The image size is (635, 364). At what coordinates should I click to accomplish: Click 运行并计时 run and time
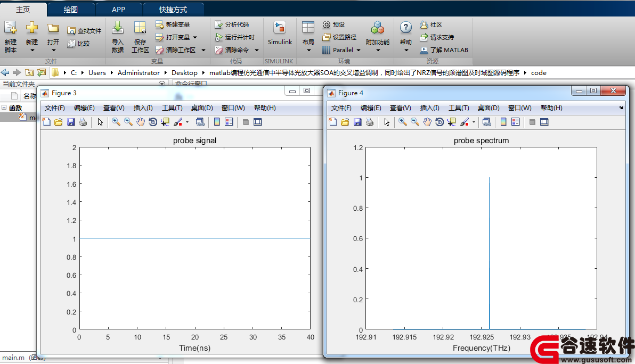point(234,37)
